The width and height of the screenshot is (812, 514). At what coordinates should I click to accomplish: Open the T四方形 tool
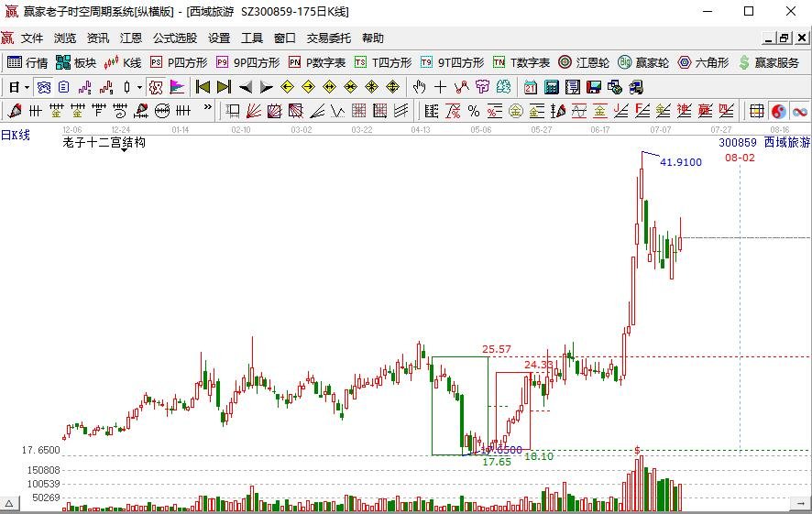click(x=383, y=62)
